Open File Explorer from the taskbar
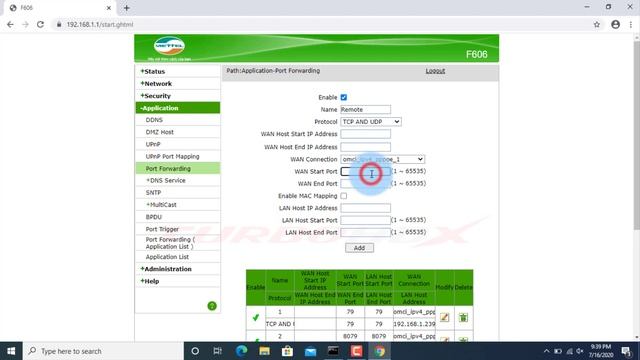 pos(264,351)
